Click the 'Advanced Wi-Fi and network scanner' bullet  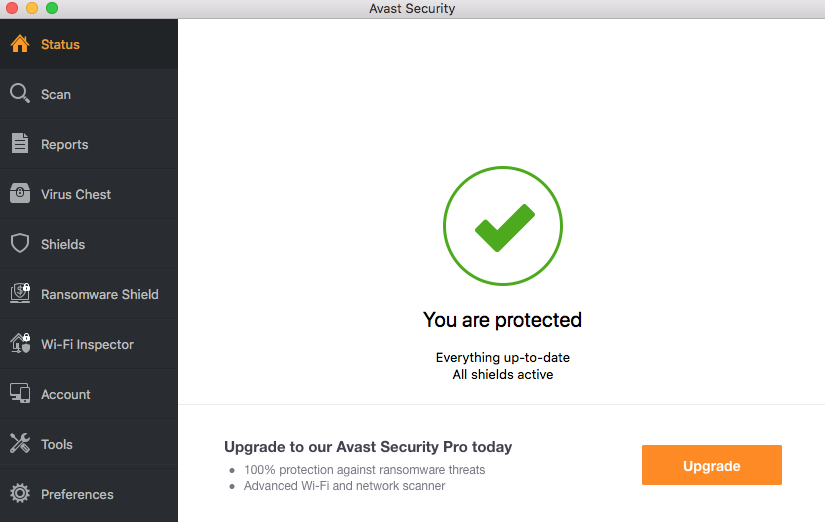pos(344,486)
